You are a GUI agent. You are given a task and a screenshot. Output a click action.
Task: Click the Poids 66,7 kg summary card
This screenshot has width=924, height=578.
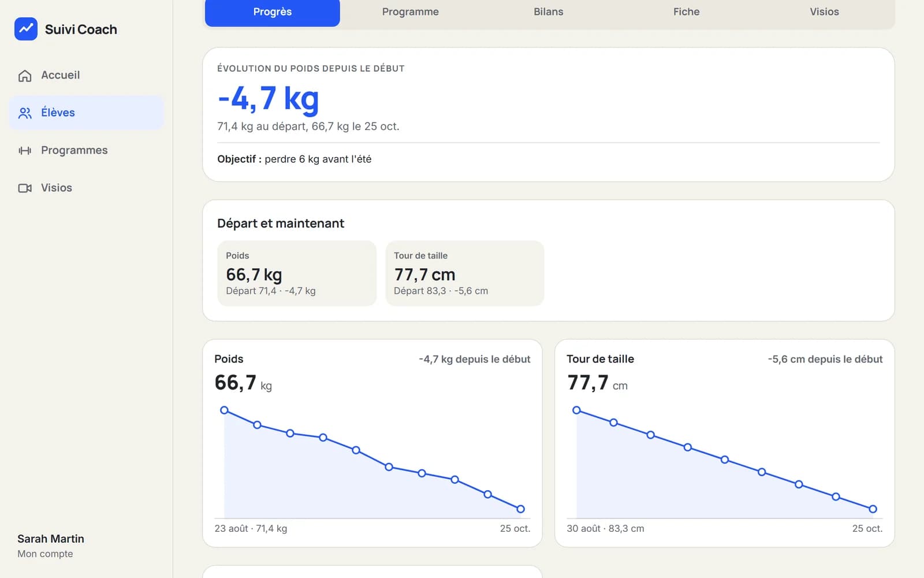tap(297, 273)
